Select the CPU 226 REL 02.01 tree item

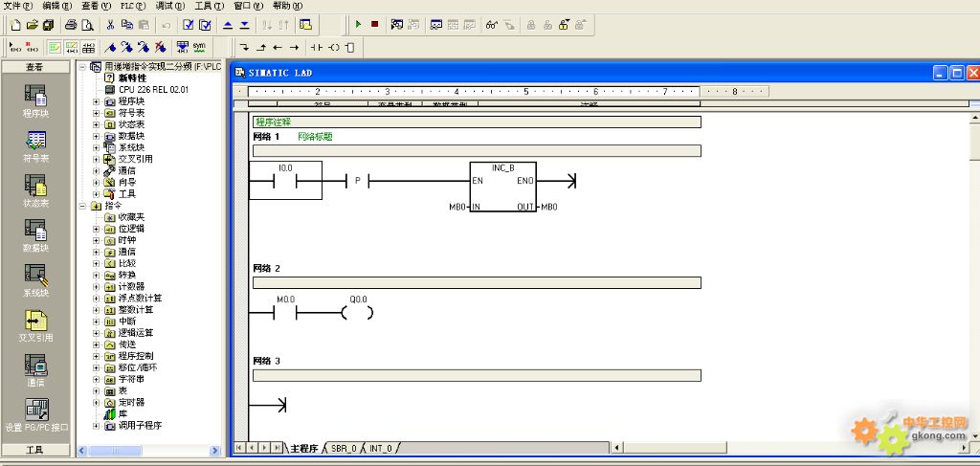(x=153, y=89)
